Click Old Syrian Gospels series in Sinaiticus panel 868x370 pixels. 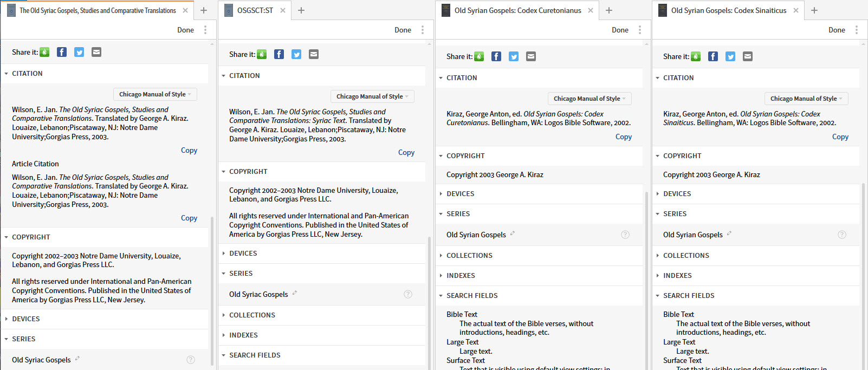pyautogui.click(x=693, y=235)
